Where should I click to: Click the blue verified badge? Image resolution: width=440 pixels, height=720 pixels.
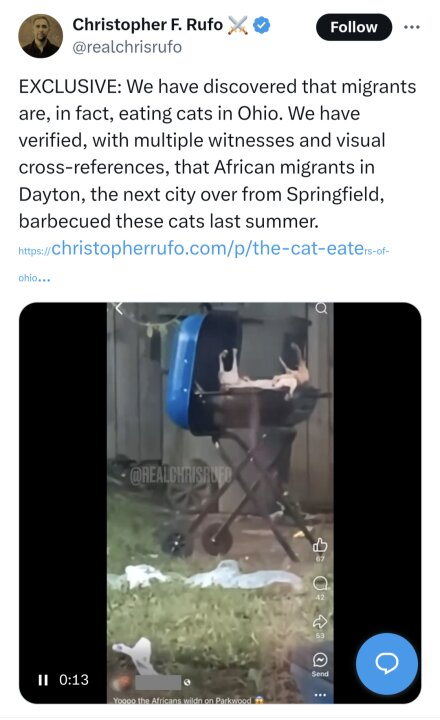[262, 25]
